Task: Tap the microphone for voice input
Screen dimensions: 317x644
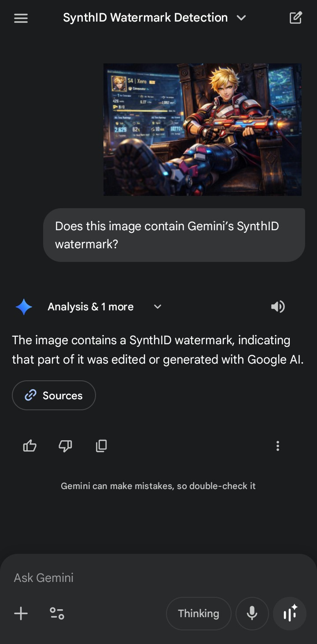Action: tap(252, 613)
